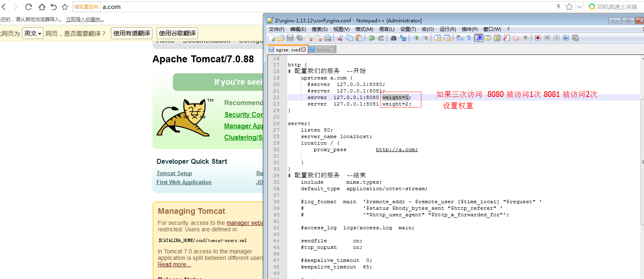Click the Print icon in Notepad++

click(328, 38)
